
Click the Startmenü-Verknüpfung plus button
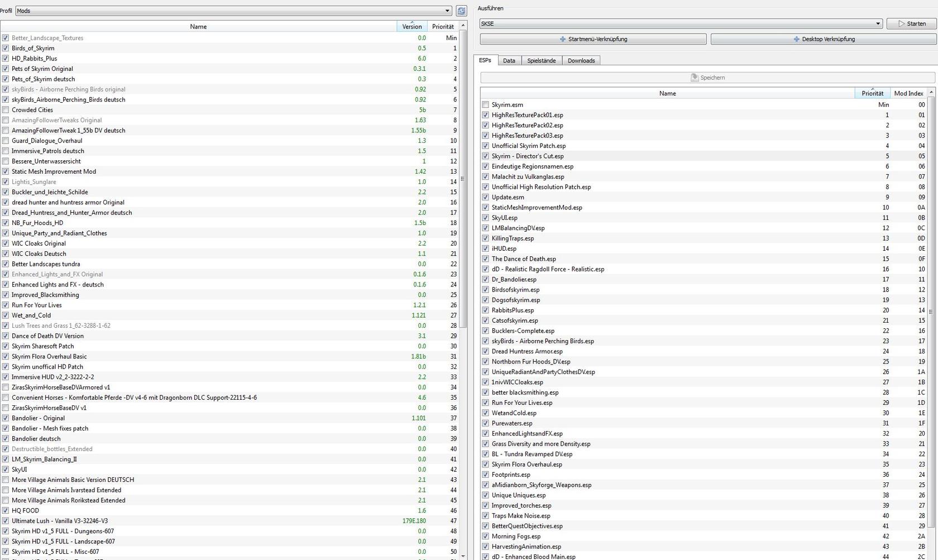click(593, 39)
